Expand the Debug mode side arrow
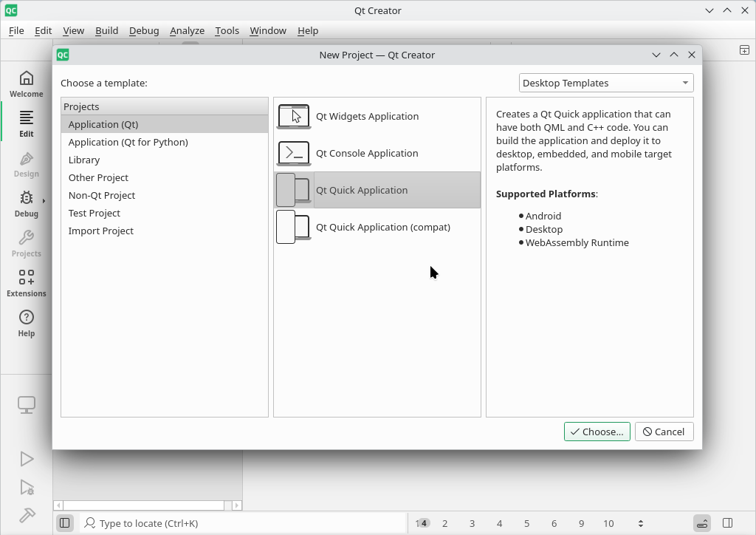Viewport: 756px width, 535px height. tap(44, 201)
